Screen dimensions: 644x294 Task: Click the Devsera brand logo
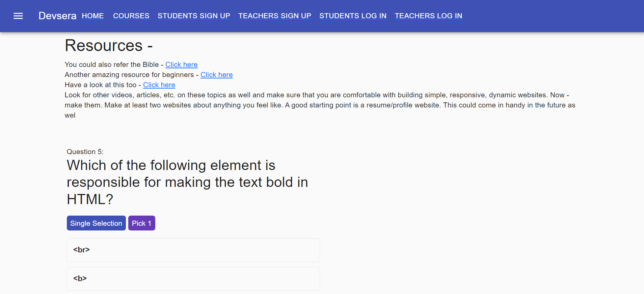click(57, 16)
